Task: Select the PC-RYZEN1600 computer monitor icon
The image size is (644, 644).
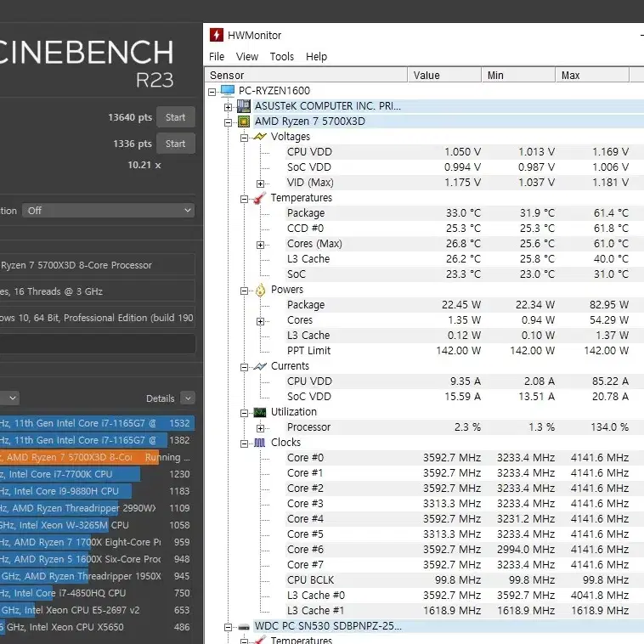Action: 228,90
